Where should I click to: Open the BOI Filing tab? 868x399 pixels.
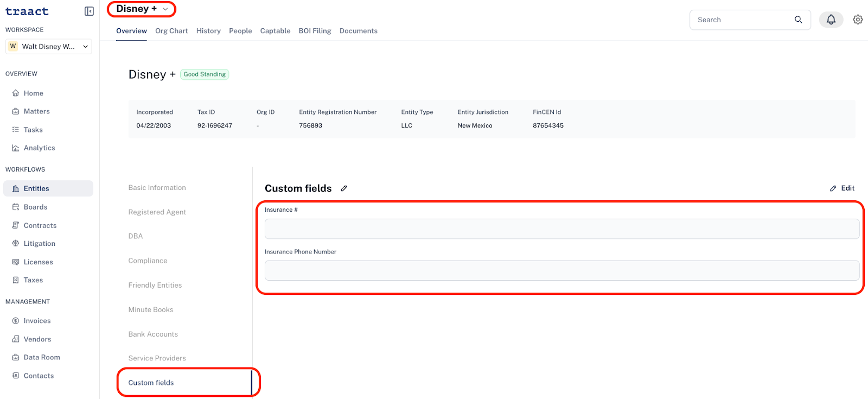point(315,31)
